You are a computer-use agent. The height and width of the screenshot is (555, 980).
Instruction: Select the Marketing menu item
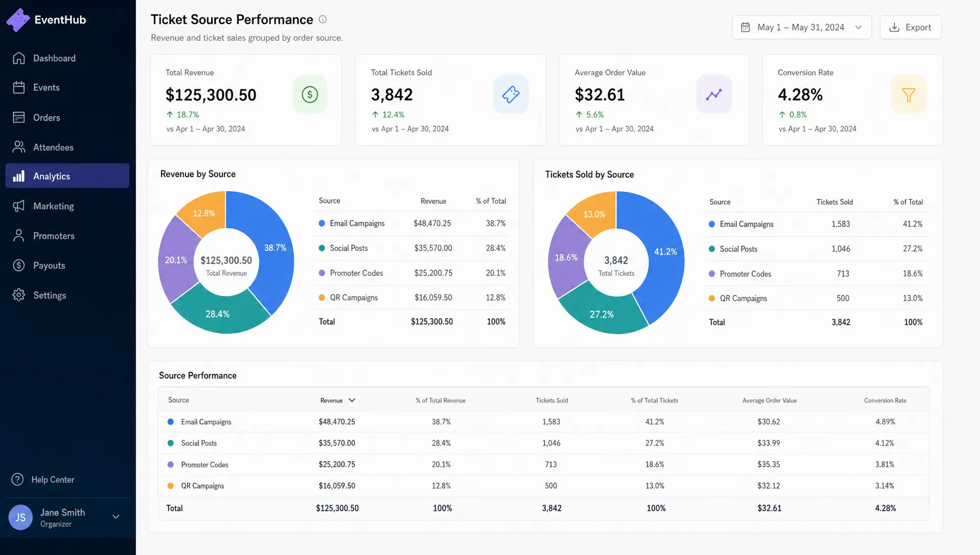pyautogui.click(x=67, y=206)
